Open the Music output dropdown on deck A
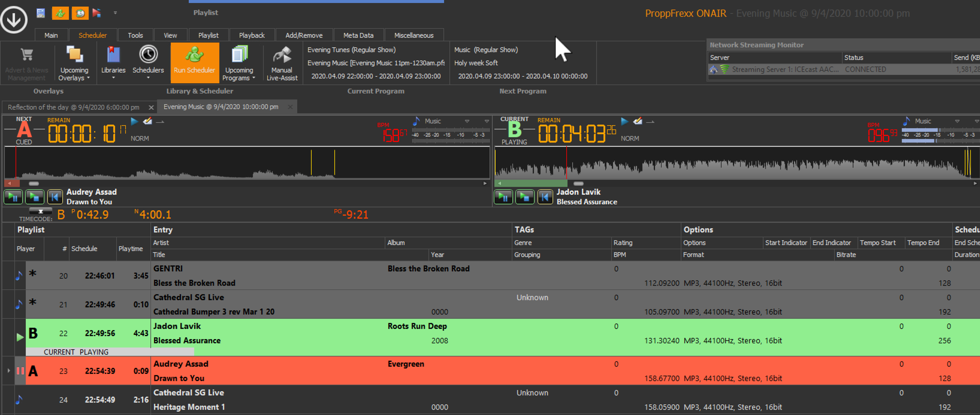The image size is (980, 415). (x=467, y=121)
